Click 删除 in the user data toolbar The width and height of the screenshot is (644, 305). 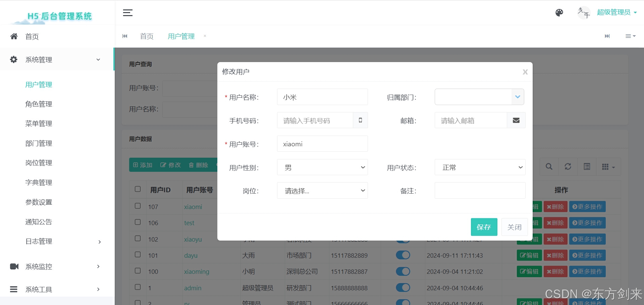click(199, 165)
